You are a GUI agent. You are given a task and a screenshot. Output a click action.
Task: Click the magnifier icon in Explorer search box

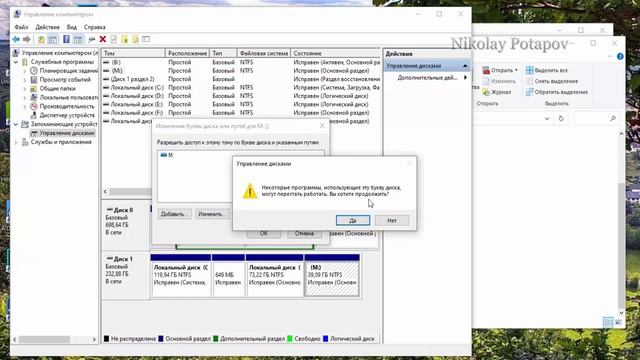613,118
